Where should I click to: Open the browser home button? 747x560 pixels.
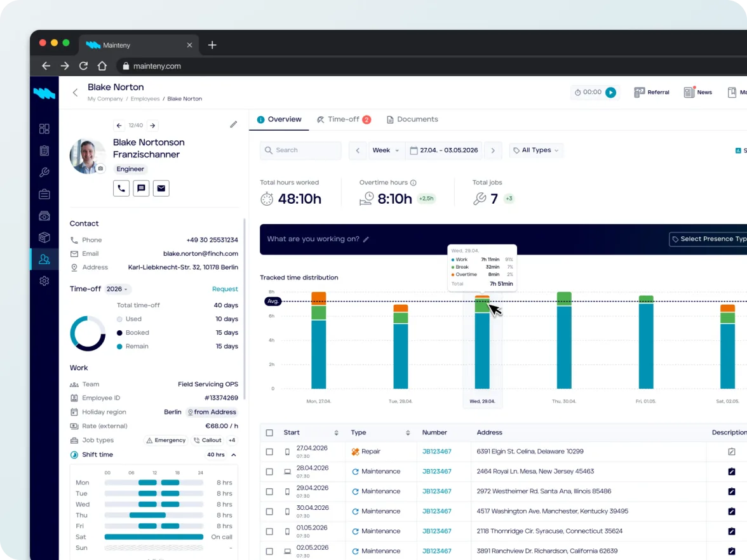pos(102,66)
